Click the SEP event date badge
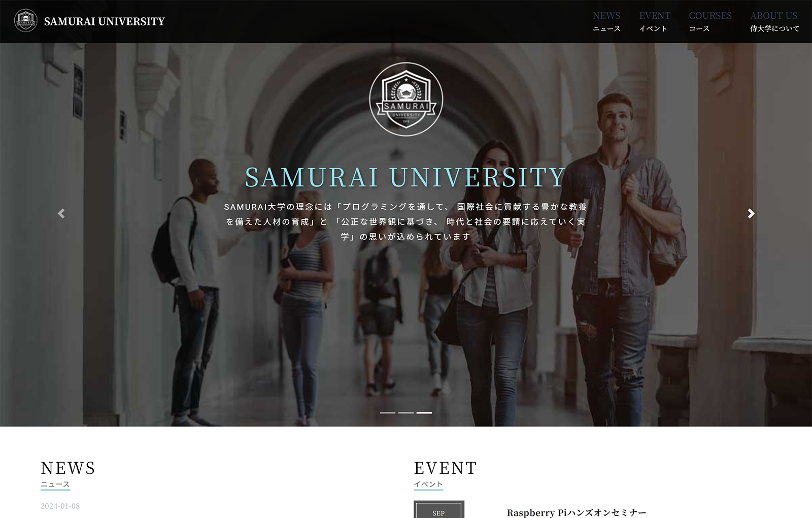This screenshot has width=812, height=518. [x=439, y=510]
